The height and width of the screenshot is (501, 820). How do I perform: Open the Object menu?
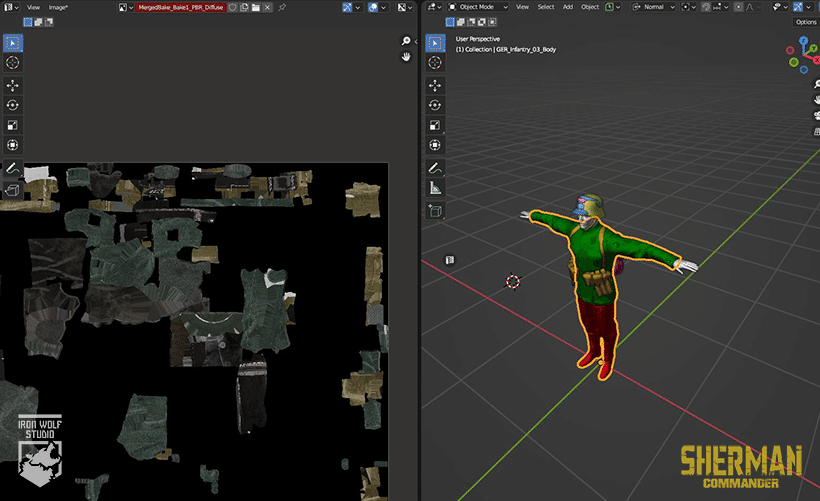(x=590, y=7)
